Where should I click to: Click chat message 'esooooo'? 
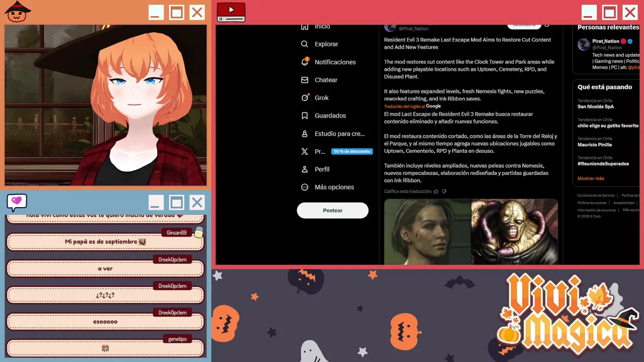tap(105, 322)
